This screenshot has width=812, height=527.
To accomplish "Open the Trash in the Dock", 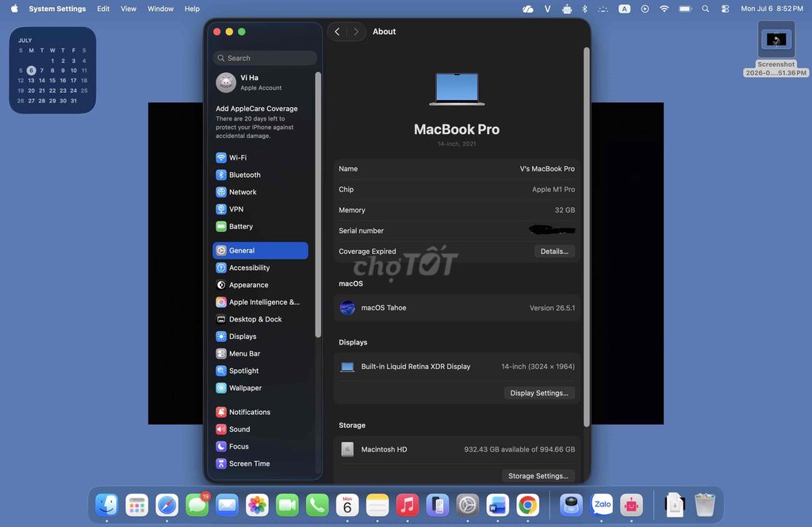I will (x=704, y=505).
